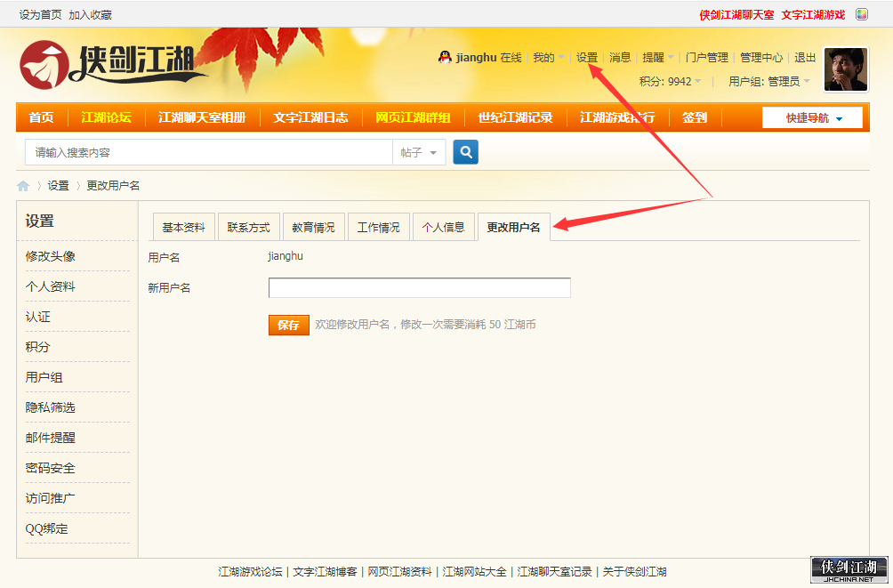This screenshot has height=588, width=893.
Task: Open 设置 in the top user bar
Action: 587,58
